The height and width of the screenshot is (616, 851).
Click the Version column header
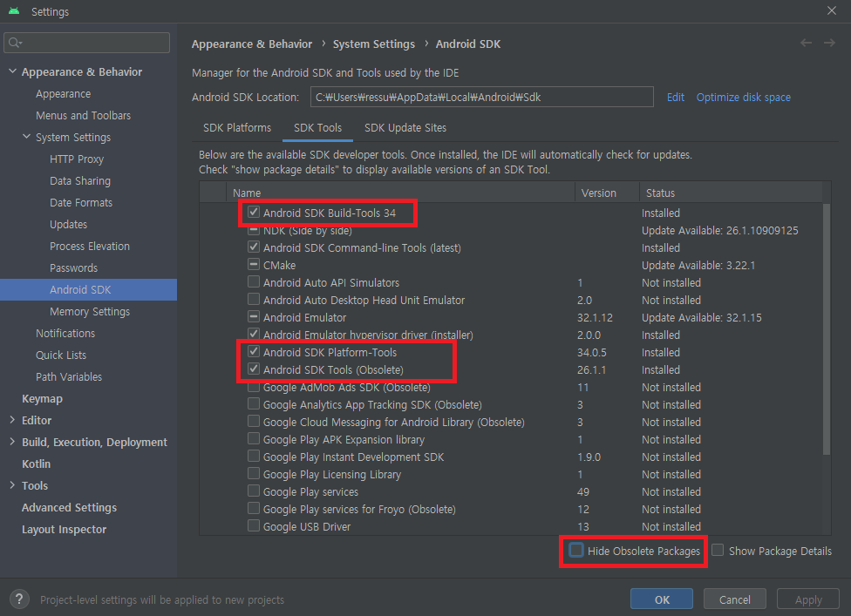tap(607, 193)
